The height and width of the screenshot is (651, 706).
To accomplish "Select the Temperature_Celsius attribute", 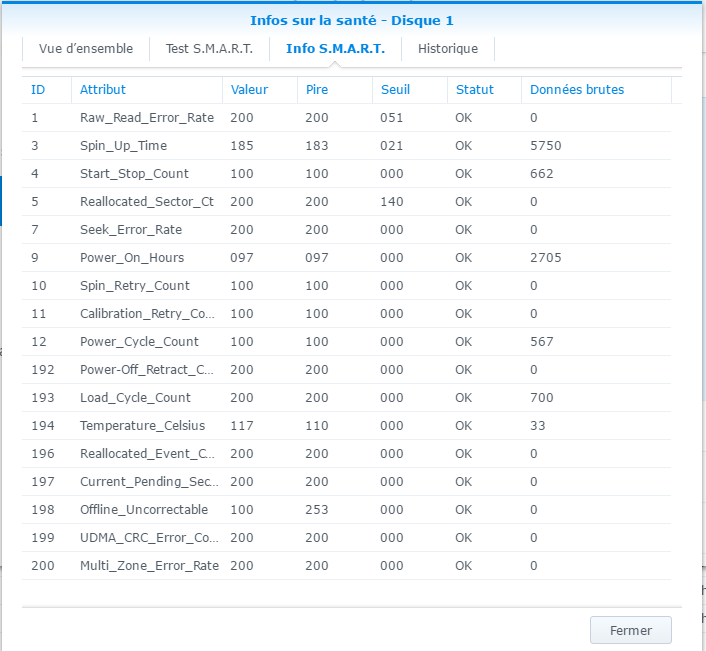I will pos(142,425).
